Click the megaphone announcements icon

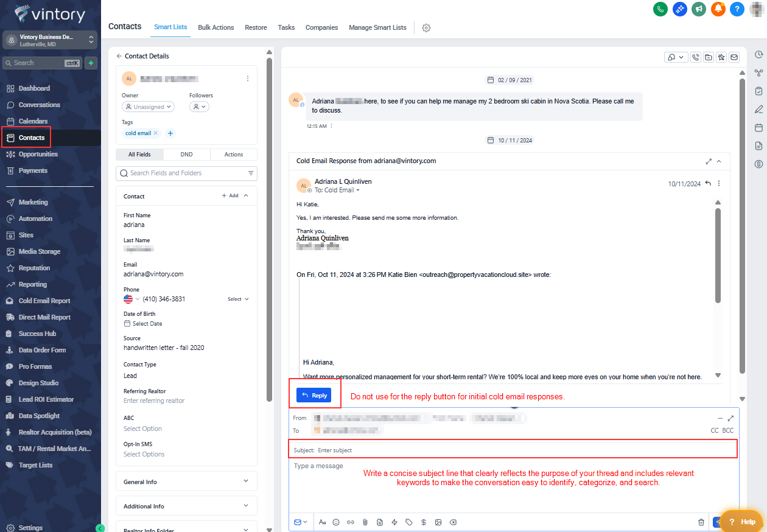(699, 9)
